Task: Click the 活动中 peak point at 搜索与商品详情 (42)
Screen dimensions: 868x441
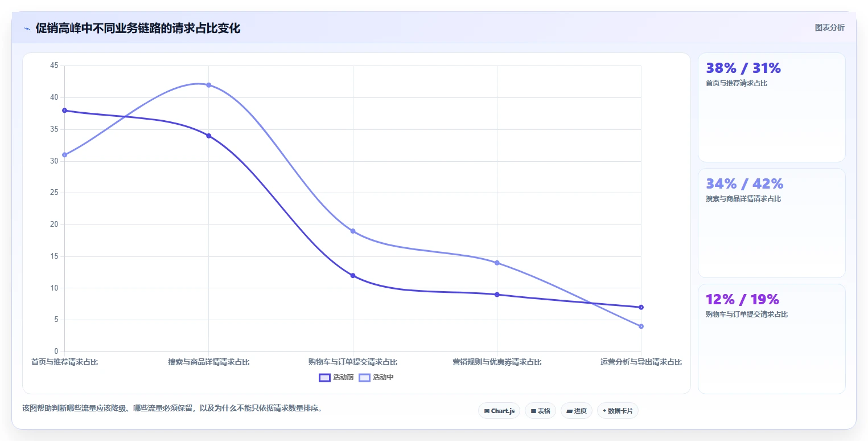Action: click(x=208, y=85)
